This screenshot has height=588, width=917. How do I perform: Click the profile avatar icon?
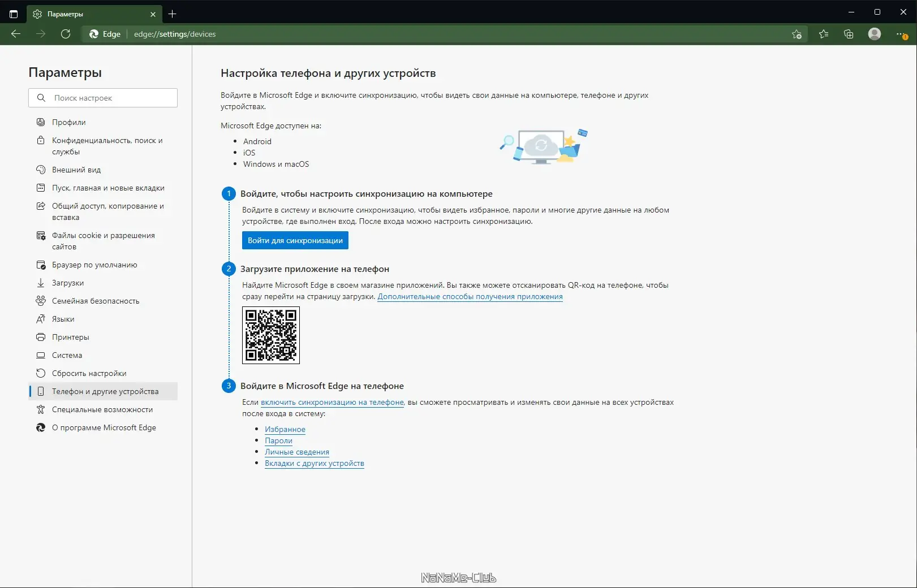click(x=875, y=34)
